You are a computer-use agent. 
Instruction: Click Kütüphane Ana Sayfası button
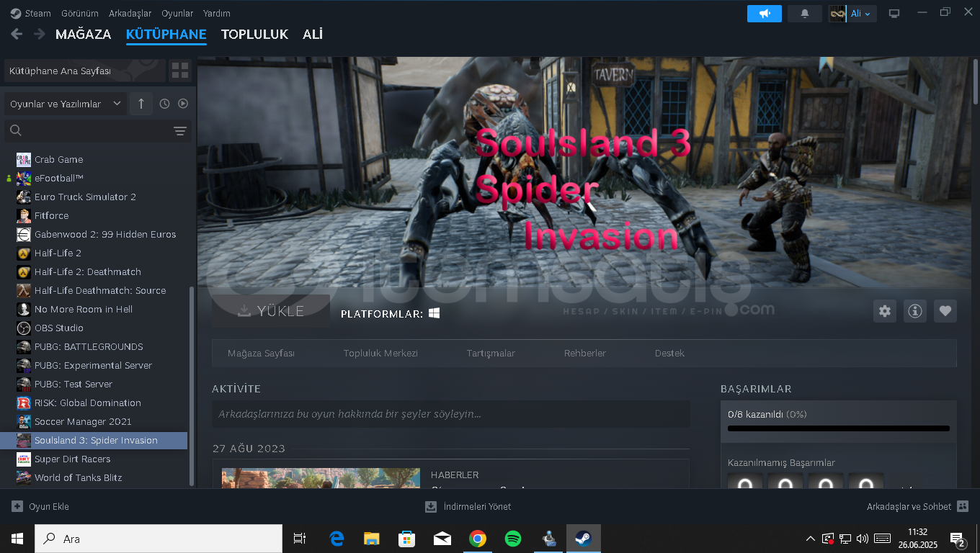point(84,71)
